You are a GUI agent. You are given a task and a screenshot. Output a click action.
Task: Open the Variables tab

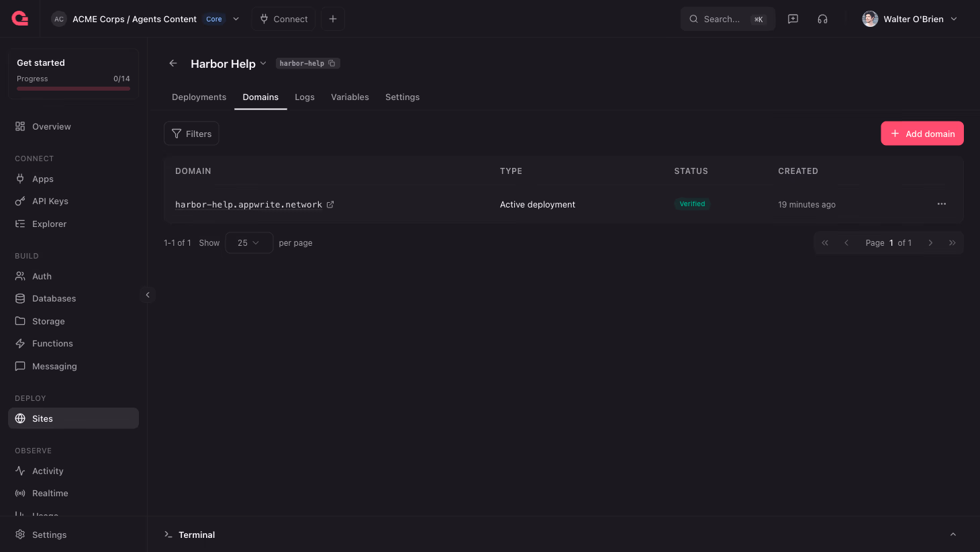(350, 97)
